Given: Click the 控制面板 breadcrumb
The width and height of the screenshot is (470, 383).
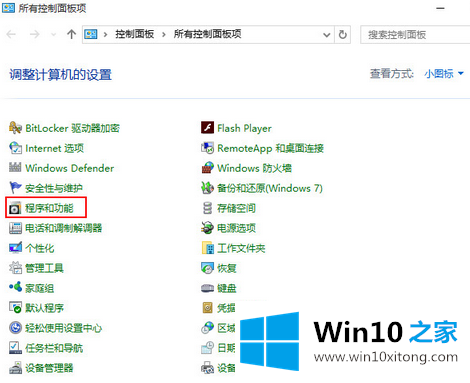Looking at the screenshot, I should click(x=135, y=34).
